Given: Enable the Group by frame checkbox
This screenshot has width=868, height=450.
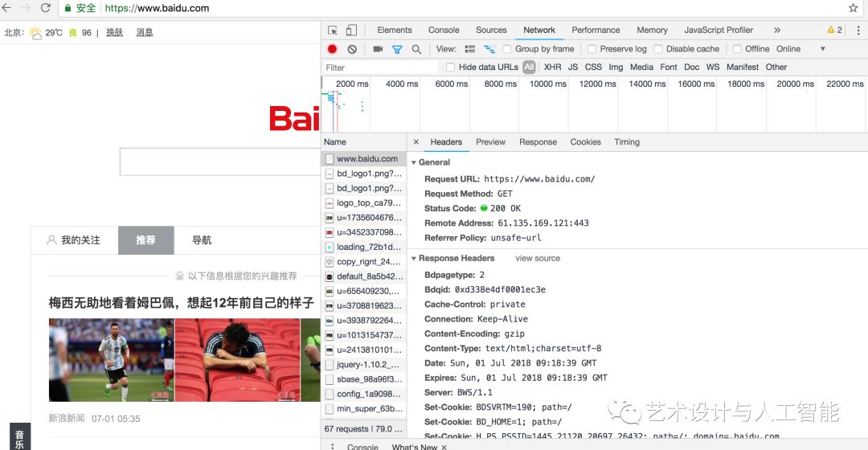Looking at the screenshot, I should tap(507, 49).
